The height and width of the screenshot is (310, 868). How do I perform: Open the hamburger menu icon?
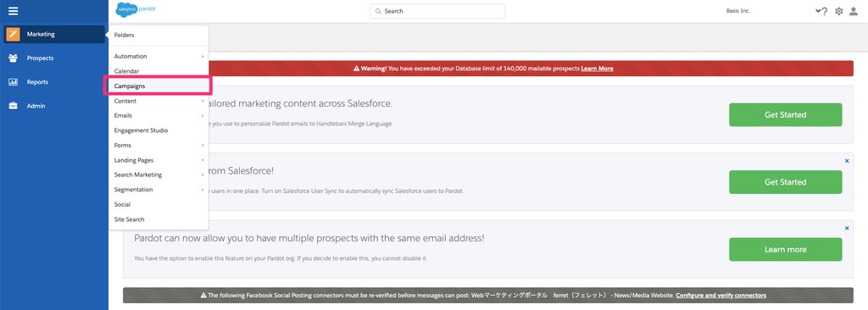13,11
